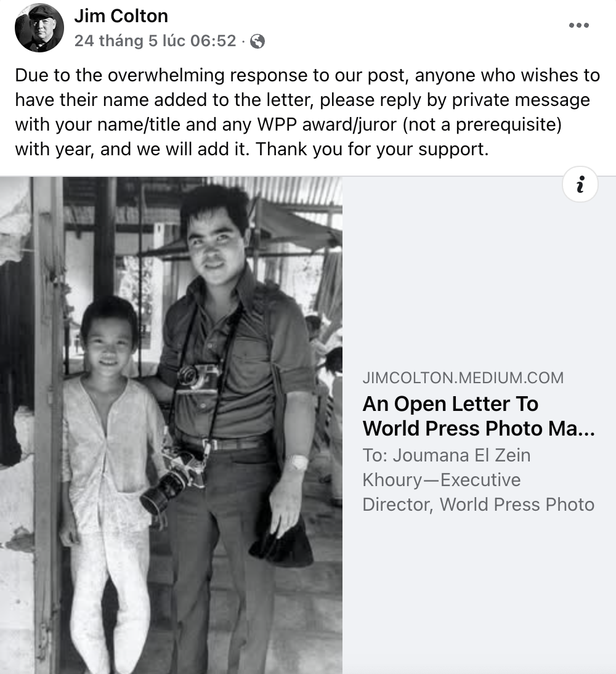616x674 pixels.
Task: Click the Jim Colton author name
Action: tap(121, 16)
